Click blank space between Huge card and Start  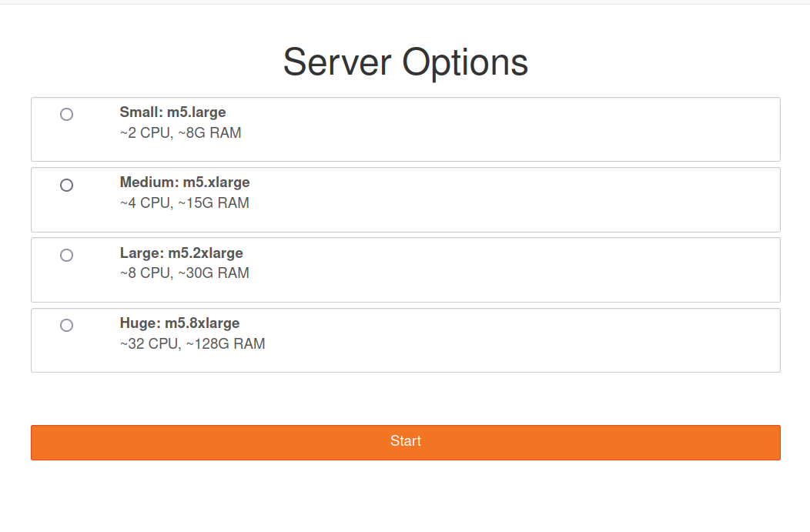(x=405, y=399)
